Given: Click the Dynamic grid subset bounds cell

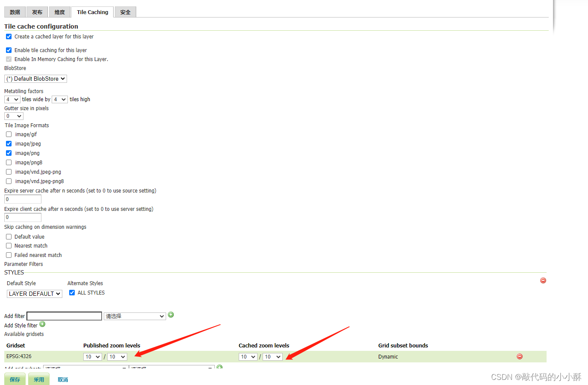Looking at the screenshot, I should [388, 357].
